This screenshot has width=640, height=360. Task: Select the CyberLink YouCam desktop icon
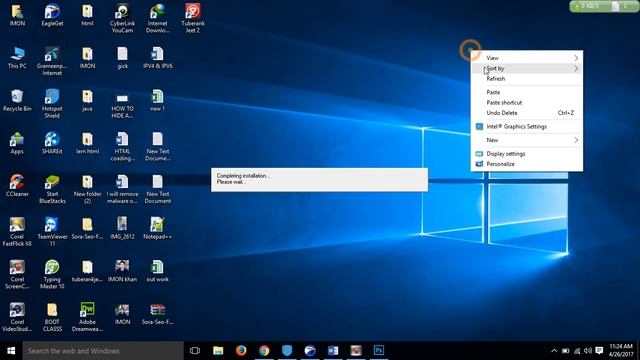[122, 18]
